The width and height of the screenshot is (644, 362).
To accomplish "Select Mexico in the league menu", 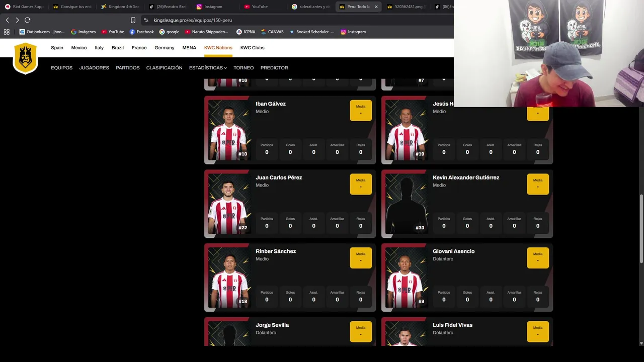I will tap(79, 48).
